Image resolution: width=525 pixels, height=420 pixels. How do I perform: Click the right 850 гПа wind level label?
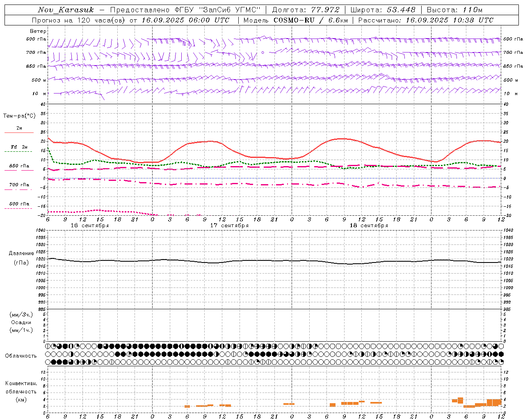pyautogui.click(x=513, y=66)
